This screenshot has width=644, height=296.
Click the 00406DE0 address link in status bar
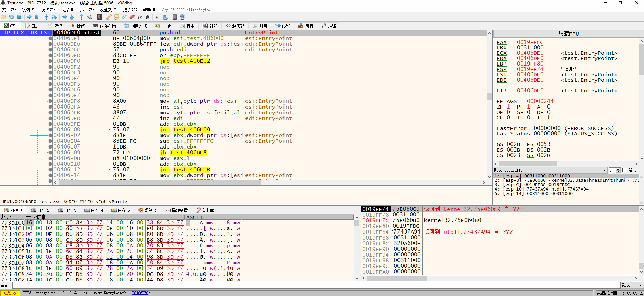(140, 293)
